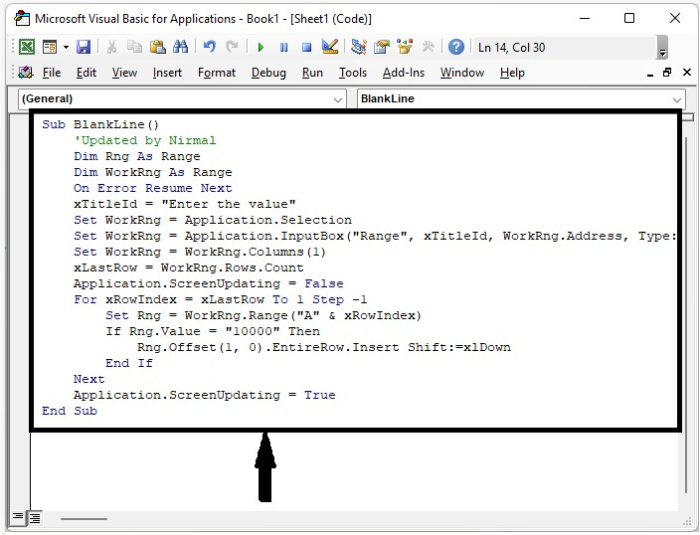Expand the (General) object dropdown
700x535 pixels.
coord(338,99)
